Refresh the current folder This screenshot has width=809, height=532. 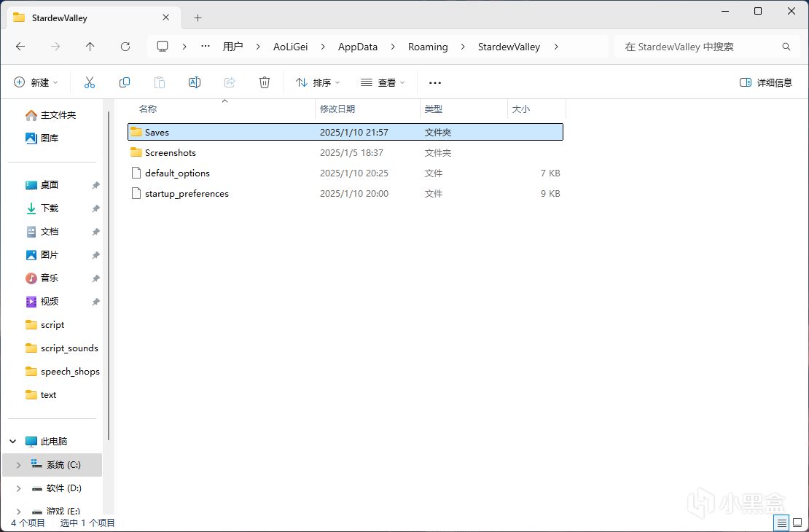click(x=125, y=47)
